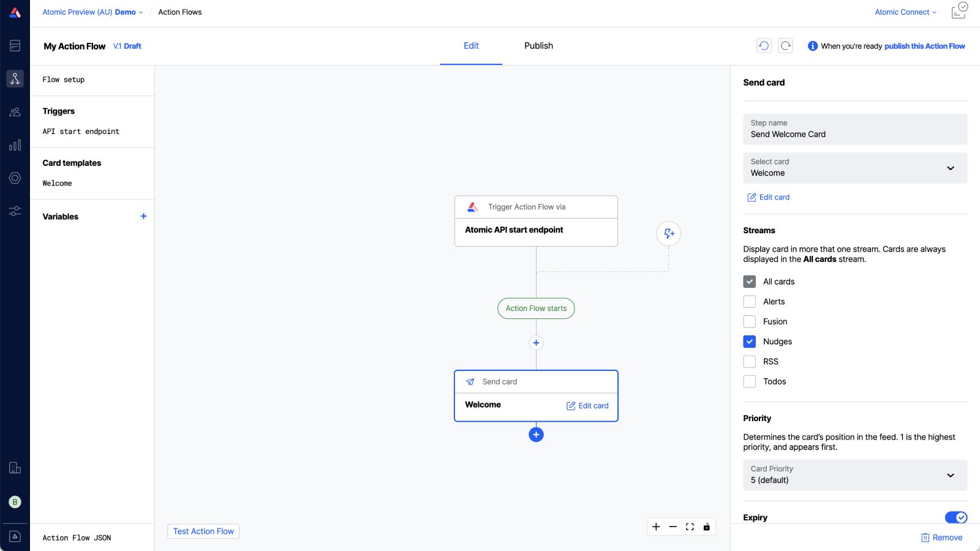Go to Action Flows breadcrumb
Screen dimensions: 980x551
click(x=180, y=12)
